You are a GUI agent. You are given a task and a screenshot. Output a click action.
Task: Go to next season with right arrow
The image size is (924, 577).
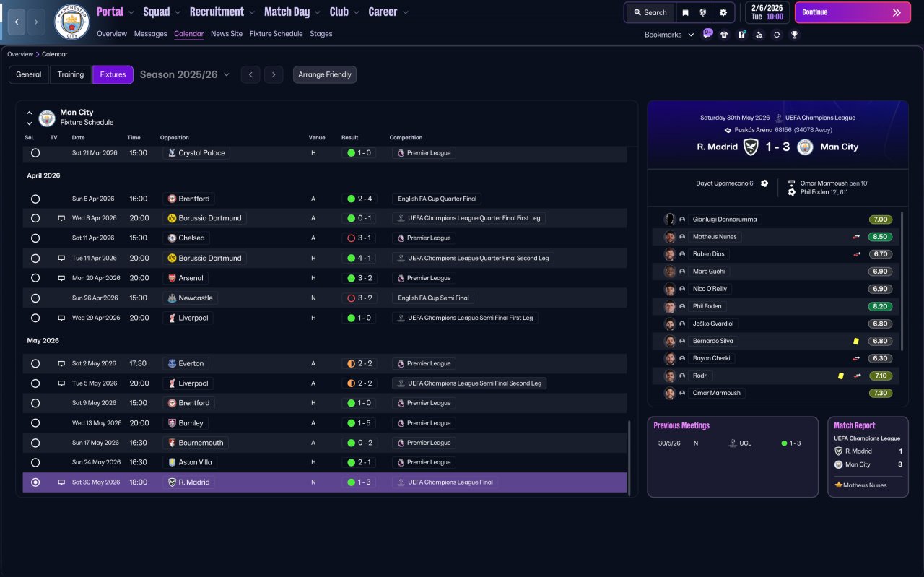273,74
